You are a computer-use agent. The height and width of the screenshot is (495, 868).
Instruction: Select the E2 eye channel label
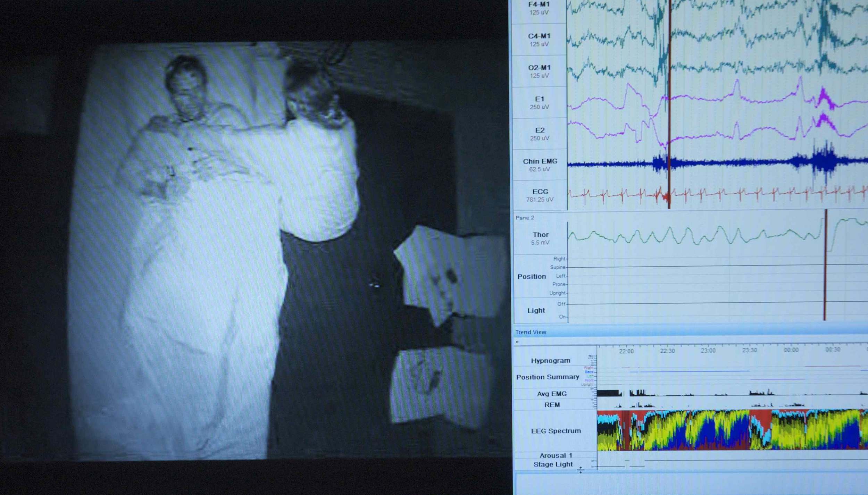[540, 131]
